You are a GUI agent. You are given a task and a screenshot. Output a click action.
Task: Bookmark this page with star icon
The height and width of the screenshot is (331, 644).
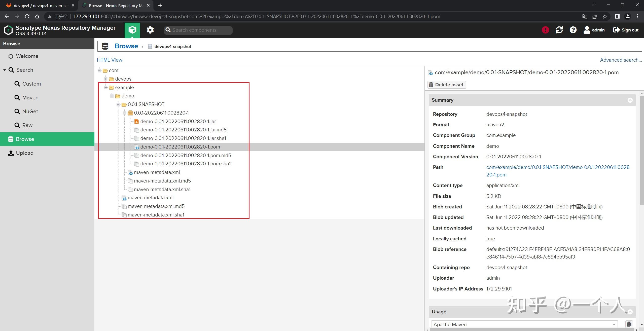click(x=605, y=17)
